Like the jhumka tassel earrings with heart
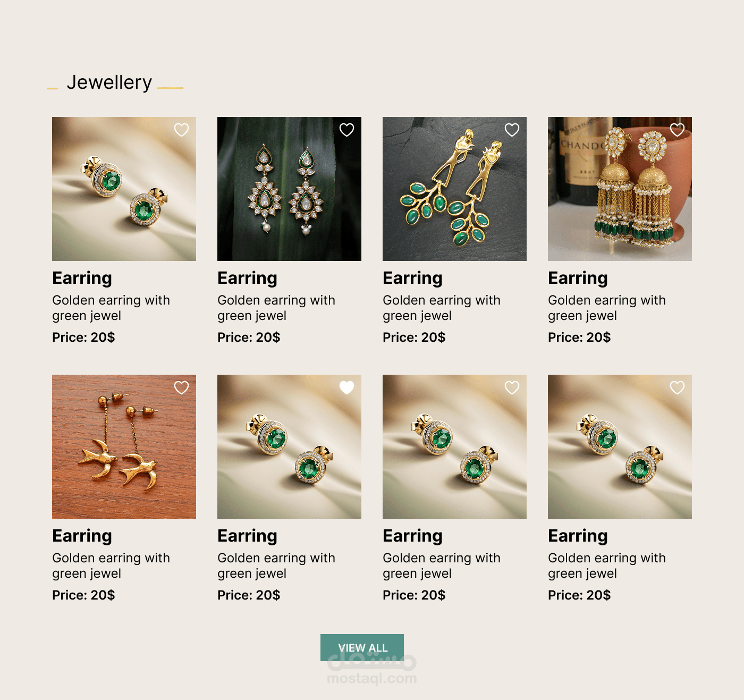 click(x=678, y=130)
